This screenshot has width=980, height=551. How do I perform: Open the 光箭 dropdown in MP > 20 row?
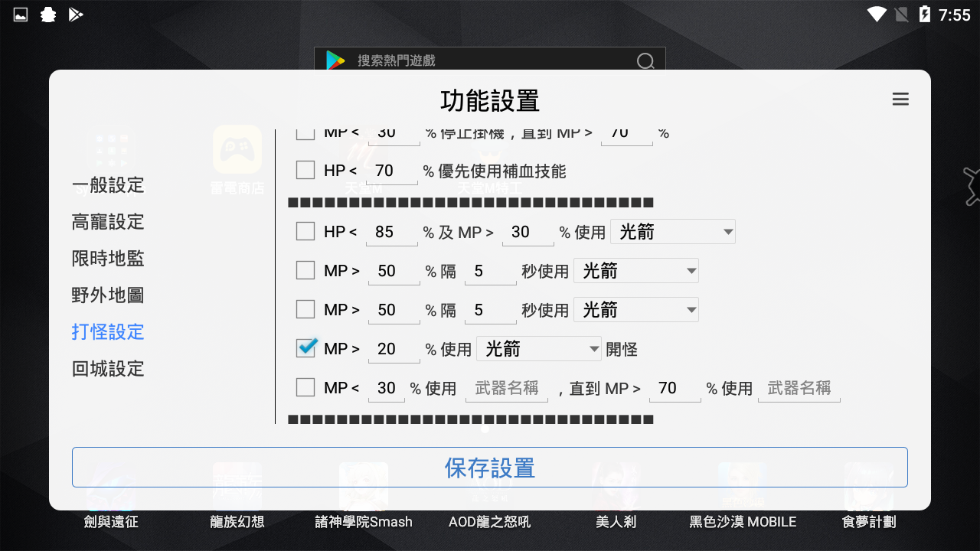click(539, 348)
